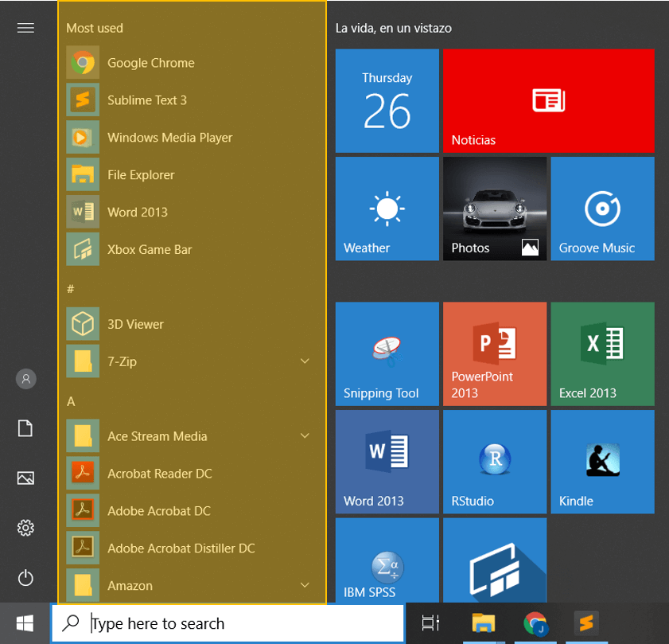Viewport: 669px width, 644px height.
Task: Open Xbox Game Bar from the app list
Action: [x=192, y=249]
